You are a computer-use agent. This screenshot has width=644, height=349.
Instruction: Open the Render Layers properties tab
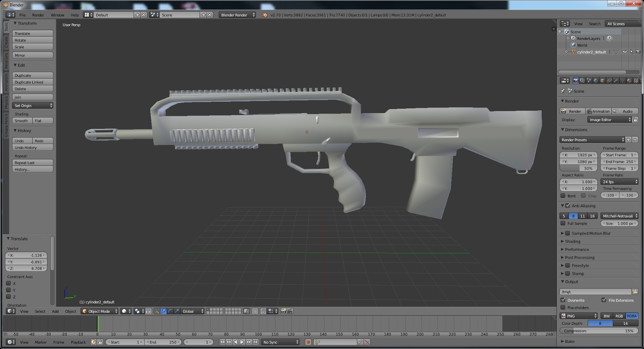point(582,81)
